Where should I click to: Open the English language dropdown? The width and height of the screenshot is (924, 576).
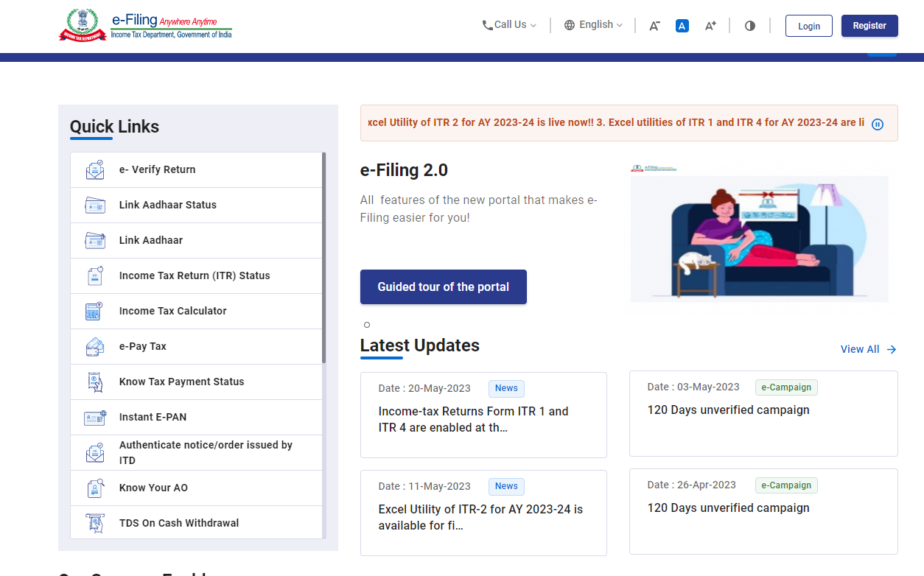593,24
